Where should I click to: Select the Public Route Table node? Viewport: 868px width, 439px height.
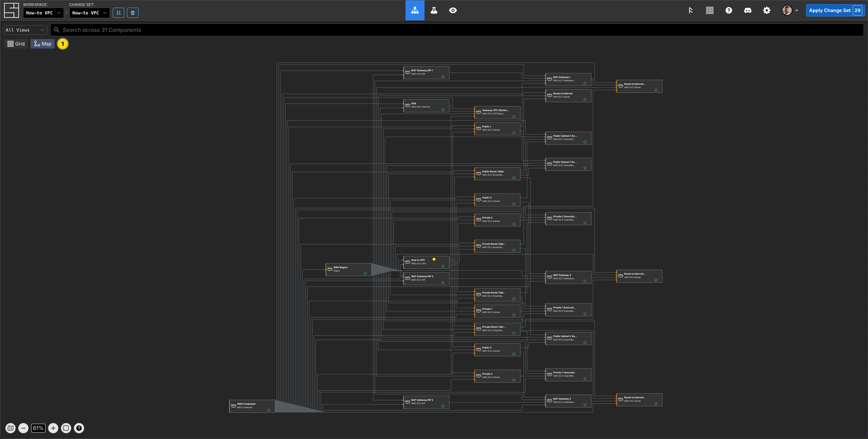497,174
